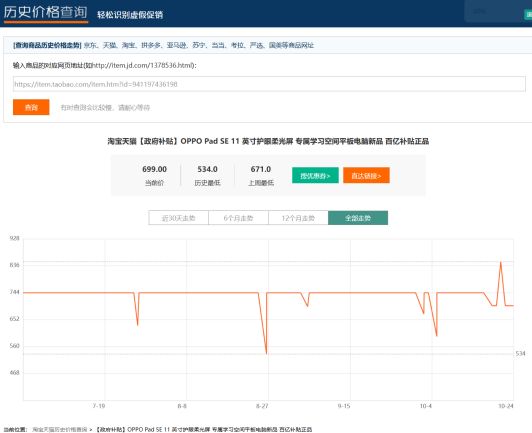532x433 pixels.
Task: Click the 查询商品历史价格走势 heading text
Action: click(x=47, y=45)
